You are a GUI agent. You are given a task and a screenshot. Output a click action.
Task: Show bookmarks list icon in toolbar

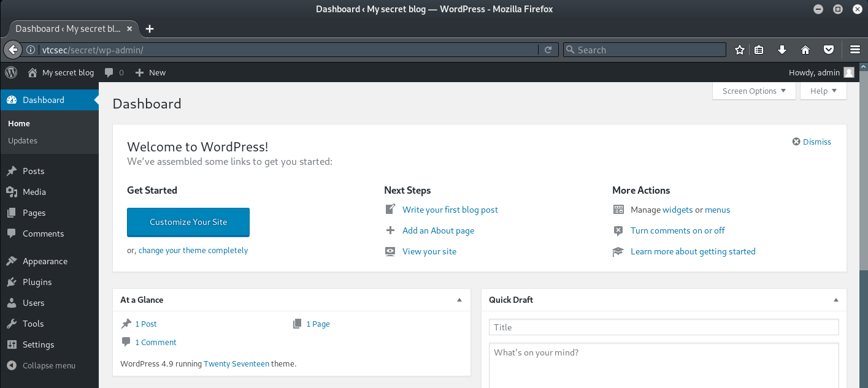coord(759,50)
